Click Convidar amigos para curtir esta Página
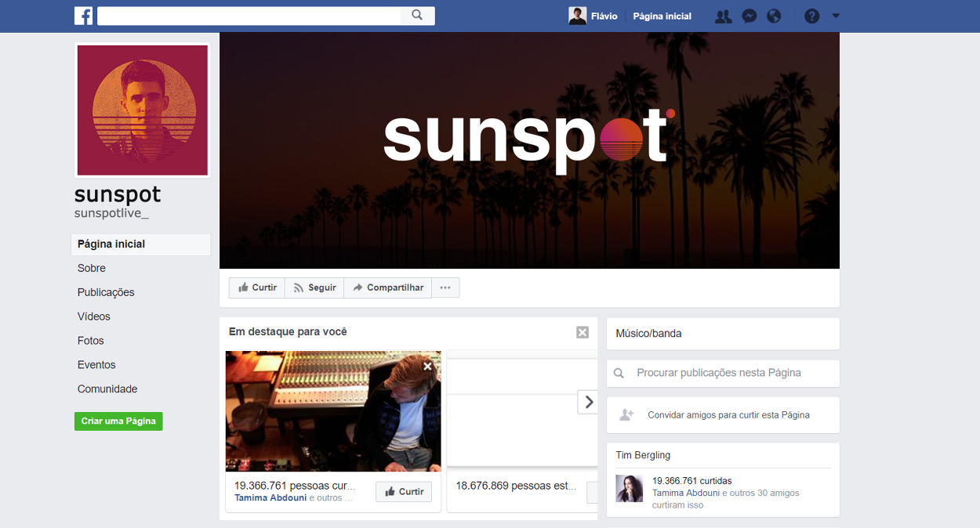This screenshot has height=528, width=980. [728, 415]
